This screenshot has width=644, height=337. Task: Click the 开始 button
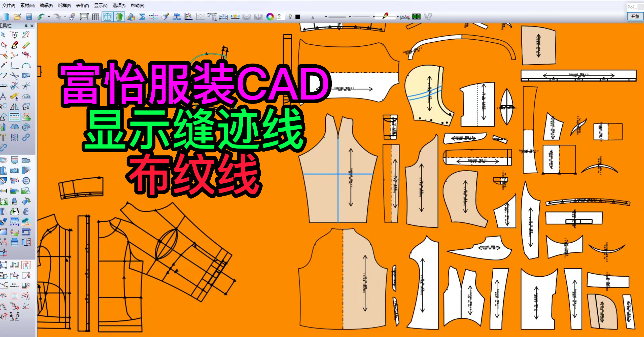[635, 16]
